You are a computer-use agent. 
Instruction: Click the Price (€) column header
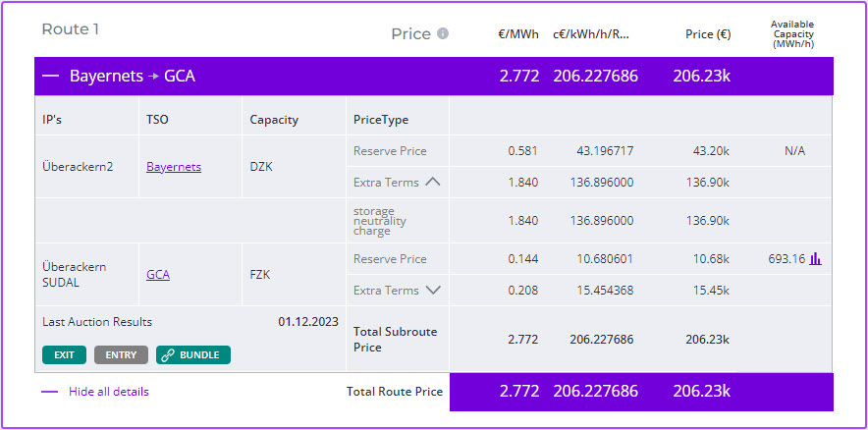click(x=708, y=34)
